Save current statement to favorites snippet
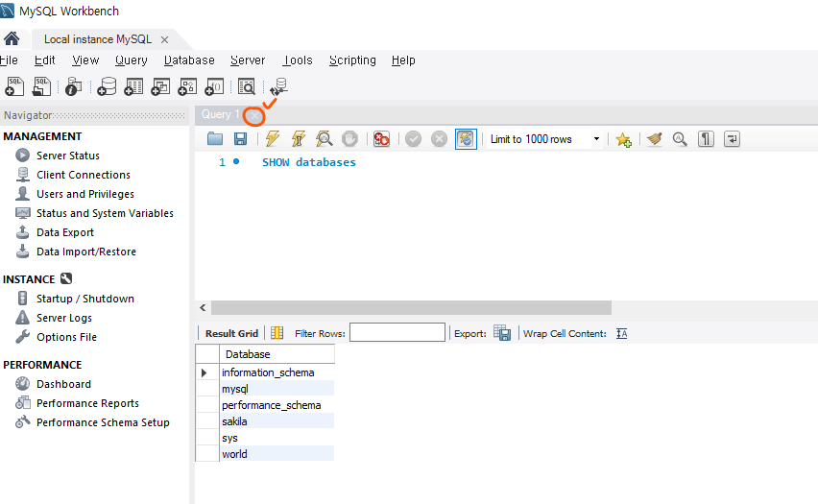This screenshot has width=818, height=504. (x=623, y=139)
